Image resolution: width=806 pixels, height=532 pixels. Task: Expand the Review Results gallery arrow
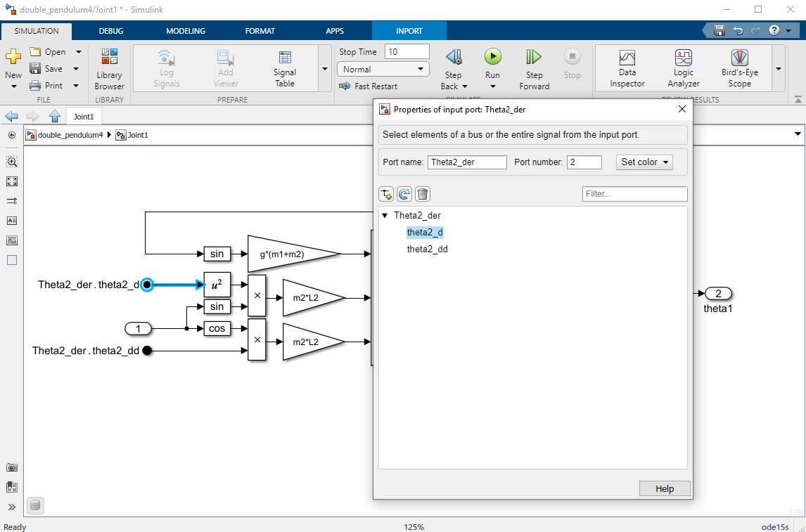click(779, 69)
